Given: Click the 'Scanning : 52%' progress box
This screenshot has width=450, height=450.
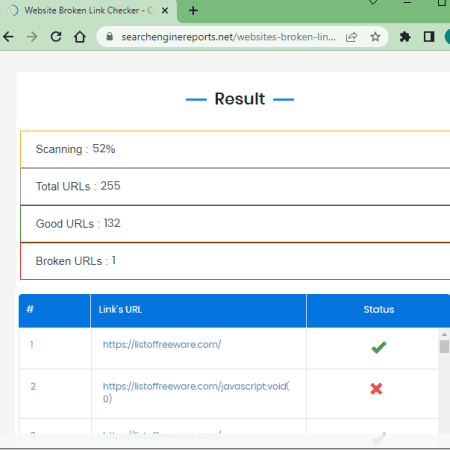Looking at the screenshot, I should coord(235,149).
